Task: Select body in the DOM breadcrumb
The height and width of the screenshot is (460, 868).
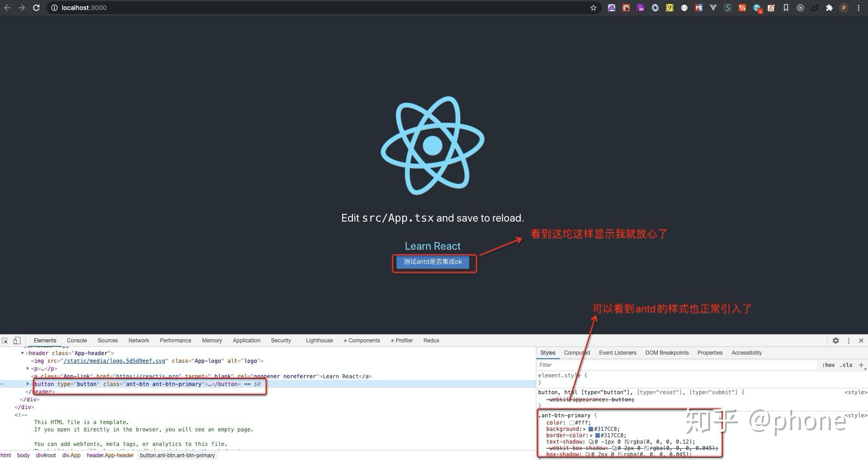Action: 23,455
